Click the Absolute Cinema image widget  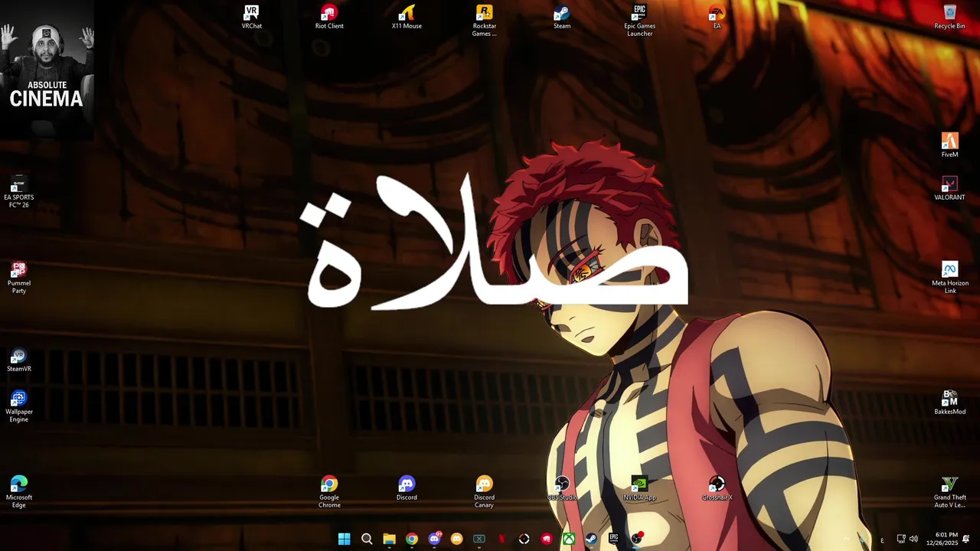tap(47, 70)
